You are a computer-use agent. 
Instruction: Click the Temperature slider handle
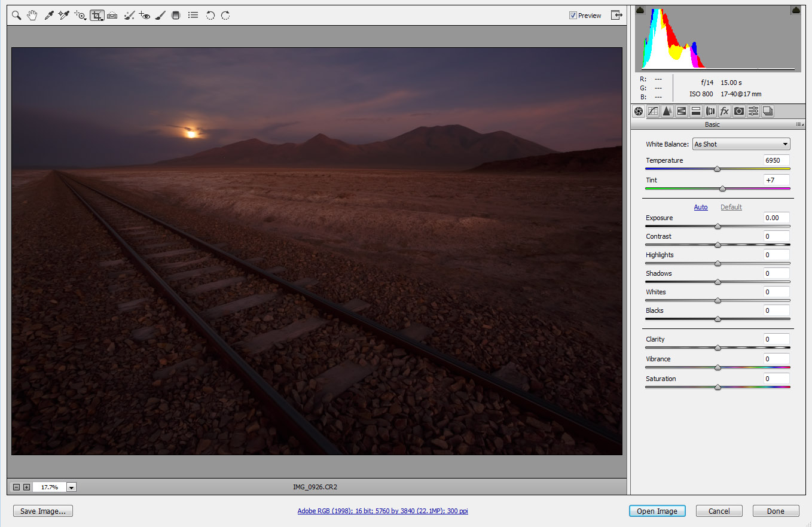click(x=717, y=169)
